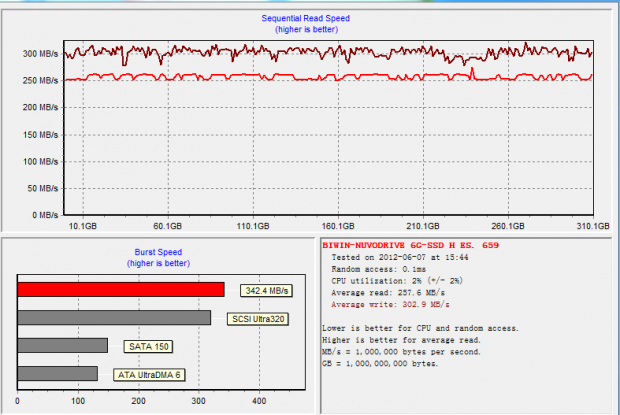The image size is (620, 415).
Task: Click the 260.1GB x-axis label
Action: (x=508, y=226)
